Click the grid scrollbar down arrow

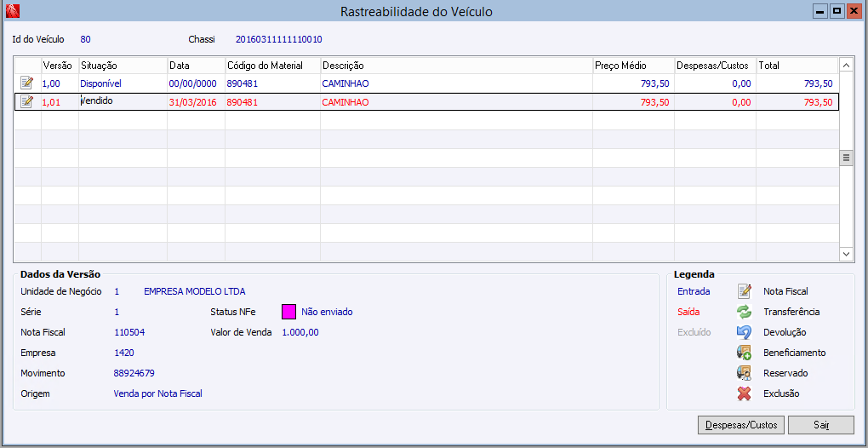pyautogui.click(x=847, y=254)
